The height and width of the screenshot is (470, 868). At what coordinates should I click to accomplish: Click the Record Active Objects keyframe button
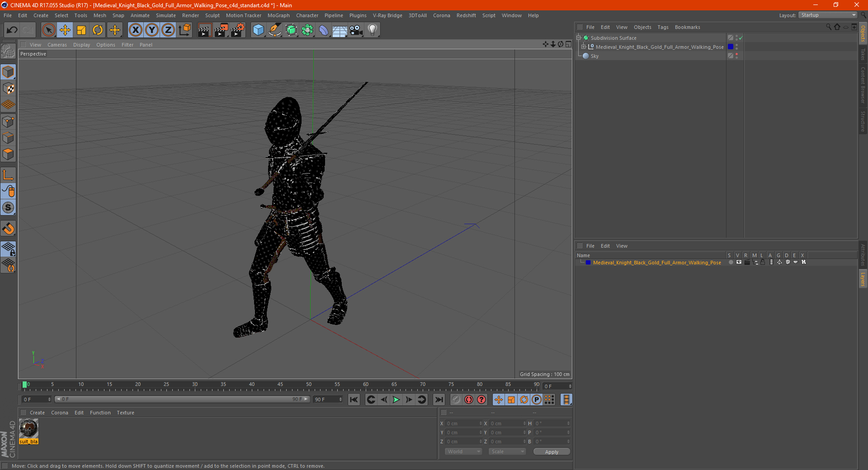pos(456,399)
